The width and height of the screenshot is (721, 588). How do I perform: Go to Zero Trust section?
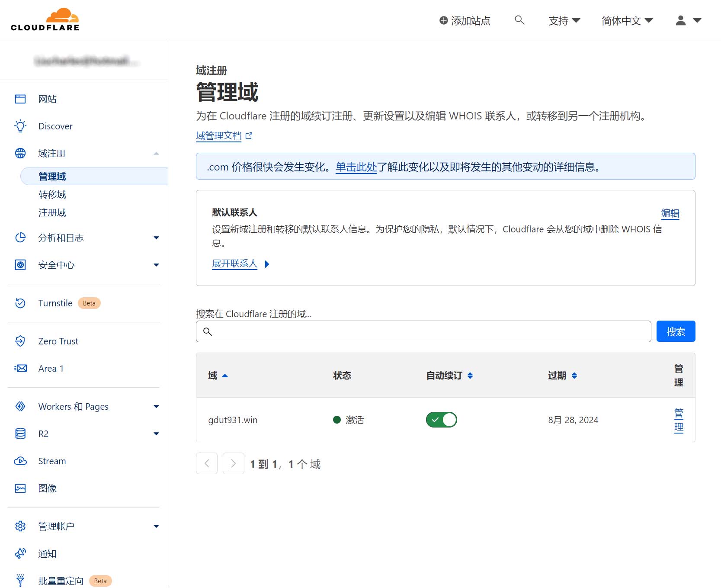(x=58, y=341)
